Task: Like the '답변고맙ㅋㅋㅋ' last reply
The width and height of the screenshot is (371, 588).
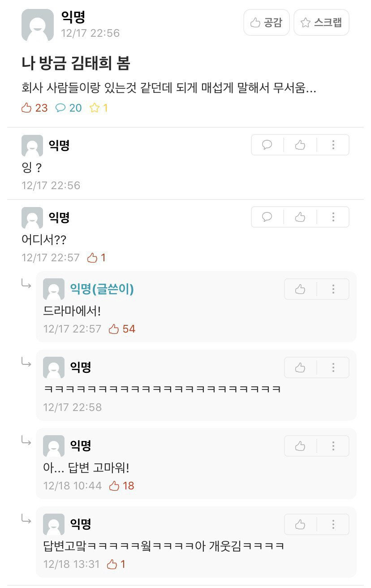Action: tap(300, 524)
